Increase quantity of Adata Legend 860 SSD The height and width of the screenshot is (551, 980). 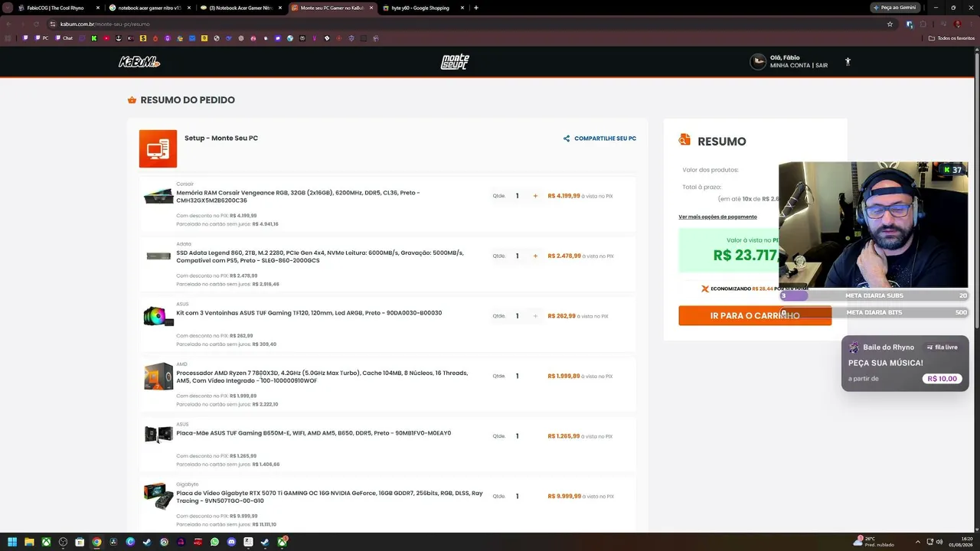pyautogui.click(x=535, y=256)
